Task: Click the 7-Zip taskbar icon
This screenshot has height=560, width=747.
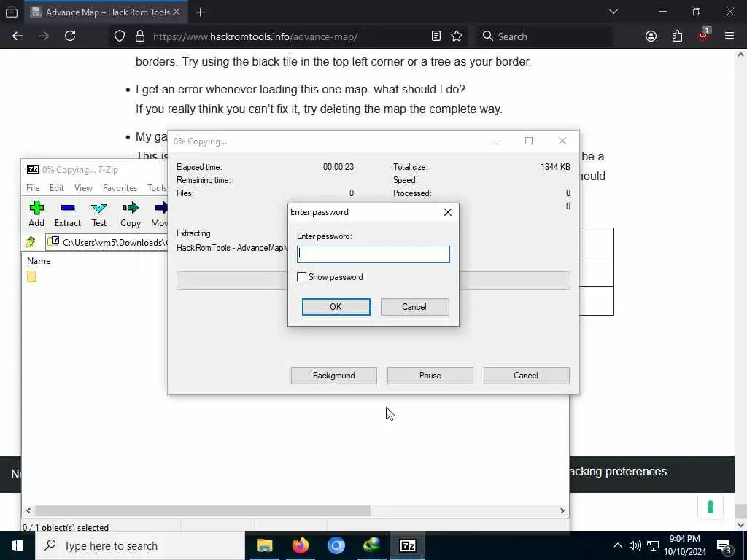Action: [x=407, y=545]
